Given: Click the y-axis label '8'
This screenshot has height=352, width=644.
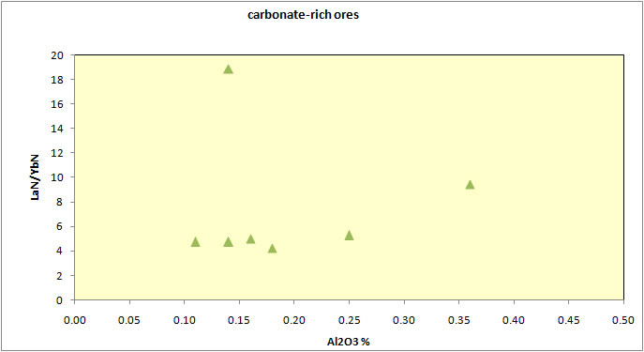Looking at the screenshot, I should click(x=60, y=202).
